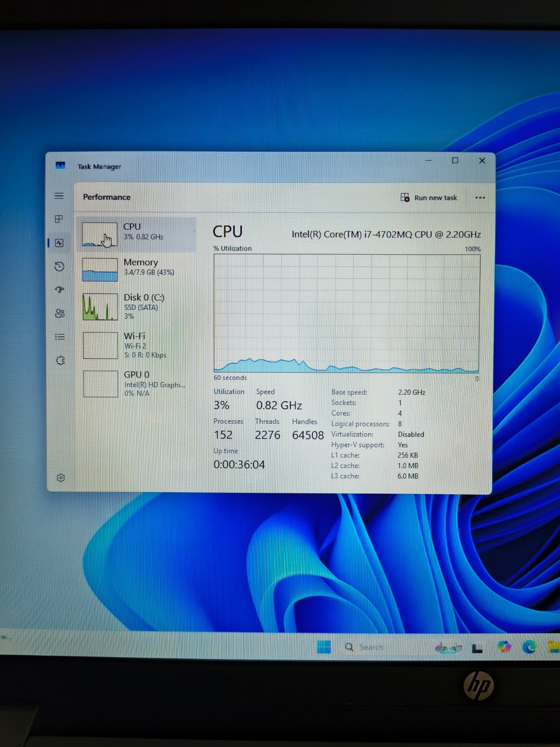Open the Users page icon
This screenshot has height=747, width=560.
point(60,313)
